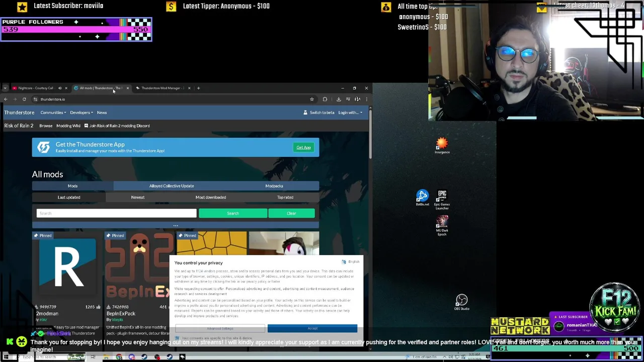Switch to the Thunderstore Mod Manager tab
Image resolution: width=644 pixels, height=362 pixels.
tap(162, 88)
